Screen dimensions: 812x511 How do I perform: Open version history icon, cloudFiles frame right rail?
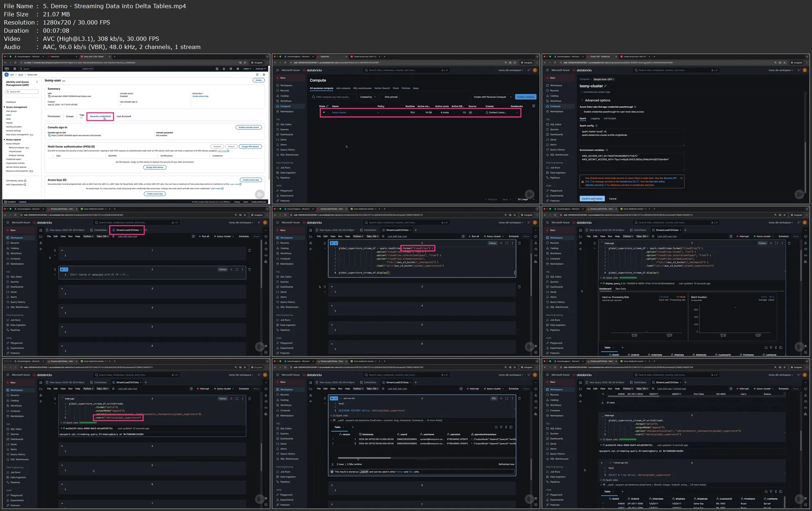(536, 249)
